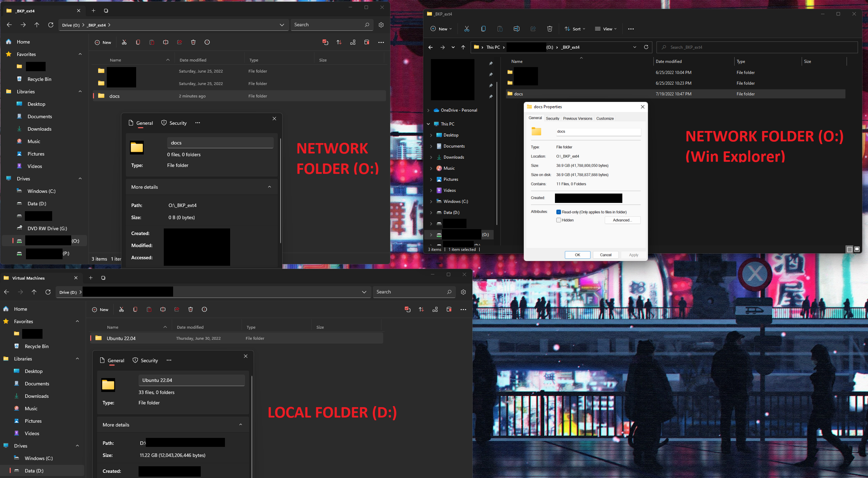868x478 pixels.
Task: Collapse More details in docs properties panel
Action: click(x=269, y=187)
